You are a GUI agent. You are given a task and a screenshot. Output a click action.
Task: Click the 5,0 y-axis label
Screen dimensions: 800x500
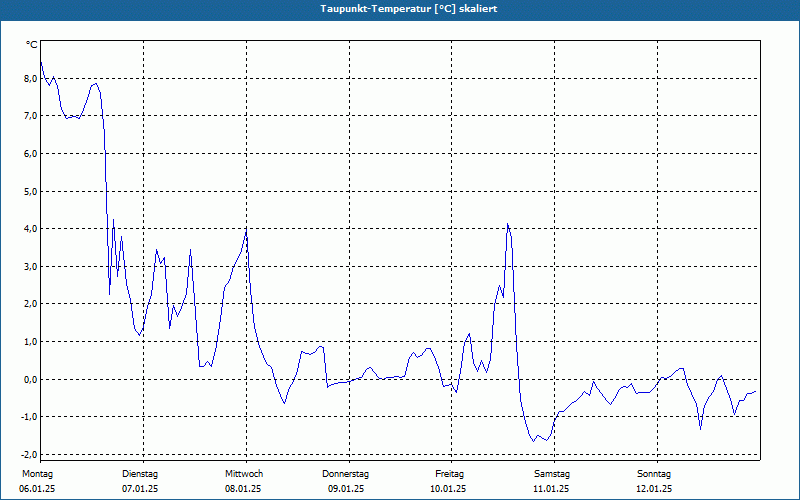click(31, 191)
